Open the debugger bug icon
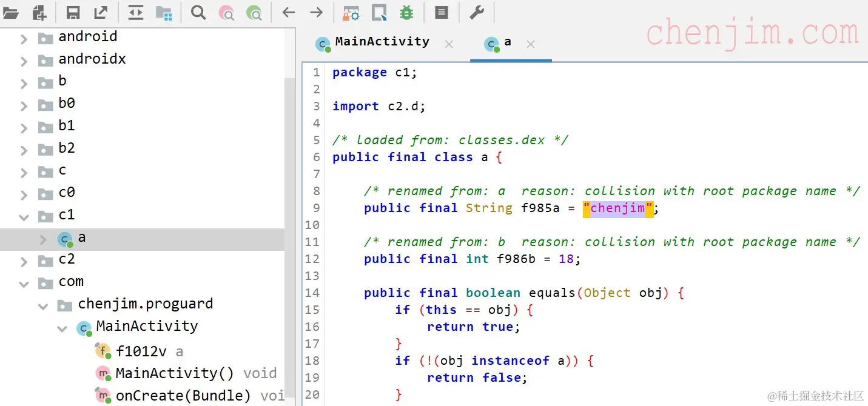Image resolution: width=868 pixels, height=406 pixels. [407, 12]
